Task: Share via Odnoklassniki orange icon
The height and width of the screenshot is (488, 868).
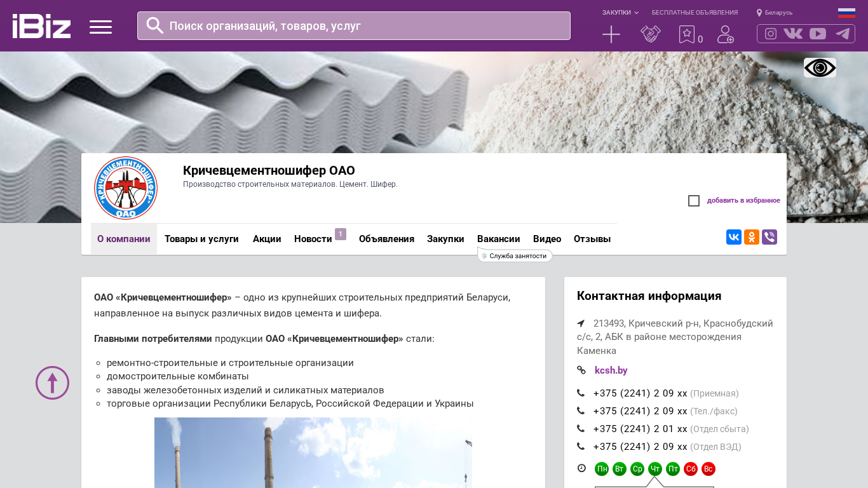Action: click(752, 237)
